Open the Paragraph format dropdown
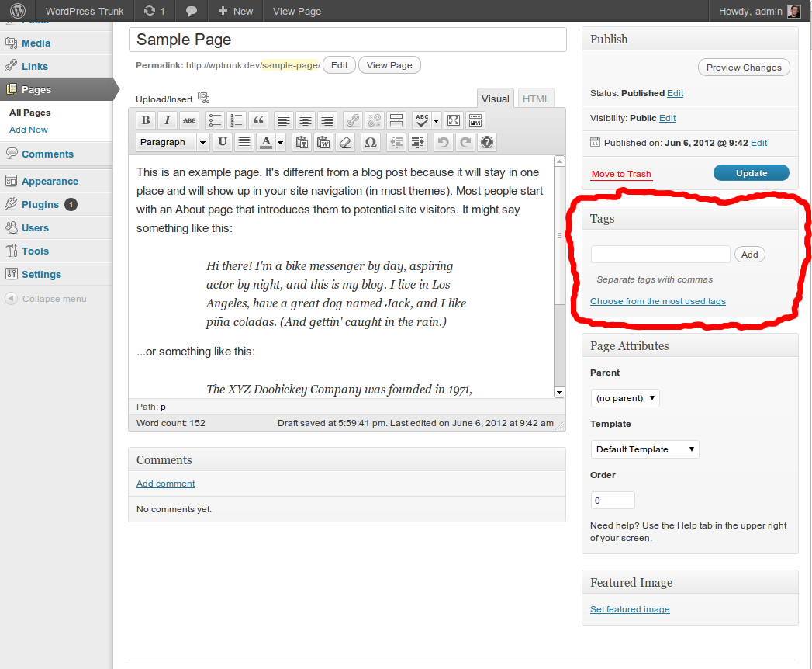The width and height of the screenshot is (812, 669). tap(173, 142)
